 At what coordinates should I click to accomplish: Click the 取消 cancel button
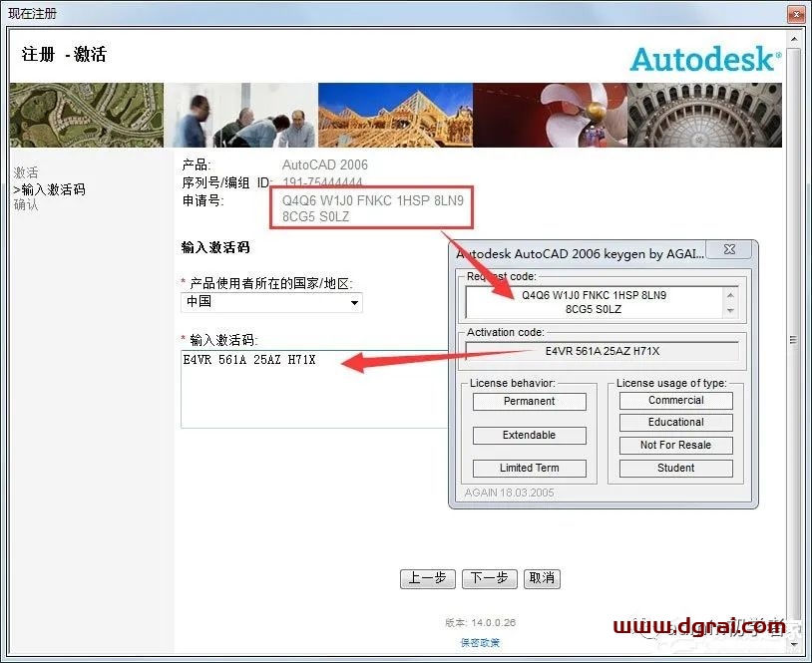point(543,578)
